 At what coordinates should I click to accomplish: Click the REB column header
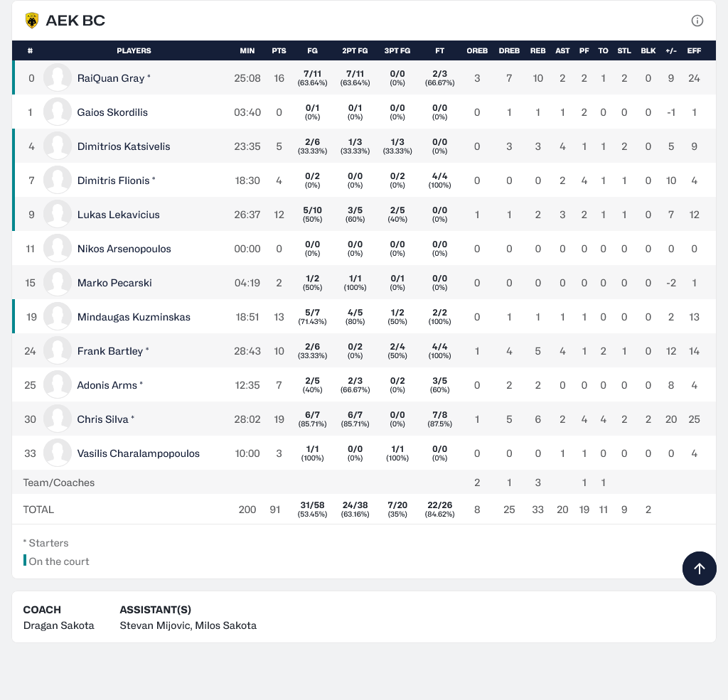(537, 51)
